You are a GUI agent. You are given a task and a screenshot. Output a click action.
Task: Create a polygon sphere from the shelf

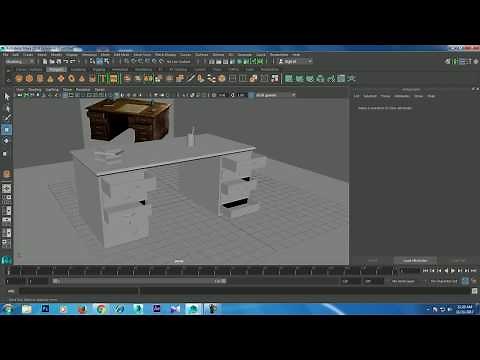19,79
